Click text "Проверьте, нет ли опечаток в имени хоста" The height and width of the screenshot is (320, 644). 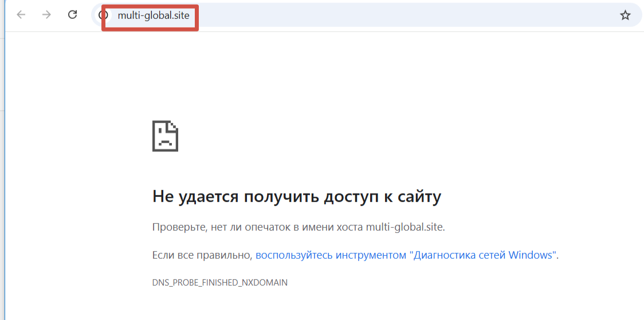click(x=257, y=227)
